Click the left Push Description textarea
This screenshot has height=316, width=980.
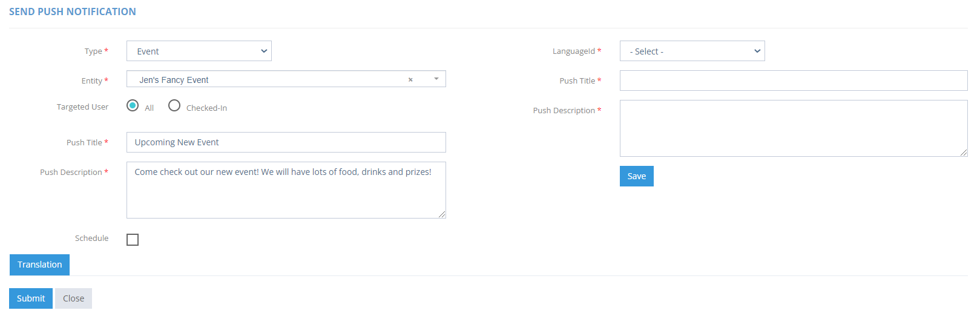tap(286, 190)
